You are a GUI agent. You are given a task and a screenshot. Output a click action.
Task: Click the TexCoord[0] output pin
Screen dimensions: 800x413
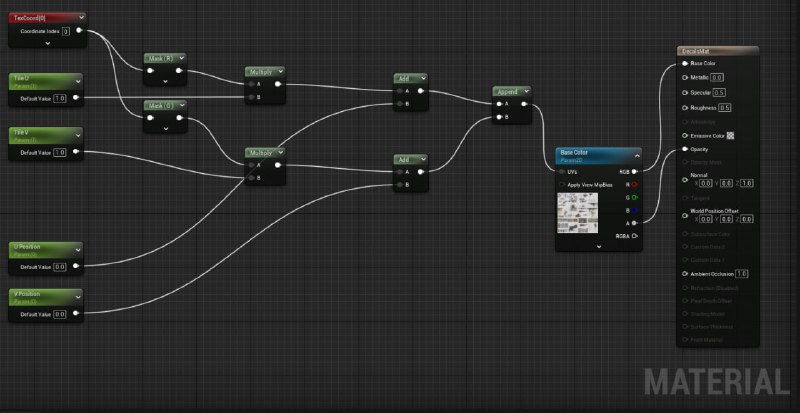tap(79, 31)
